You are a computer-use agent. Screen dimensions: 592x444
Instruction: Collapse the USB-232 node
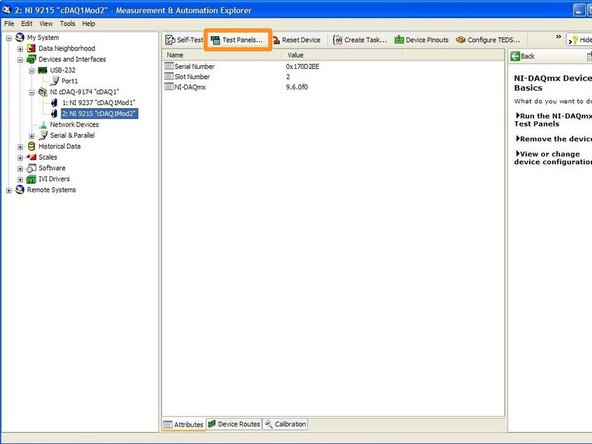tap(32, 71)
